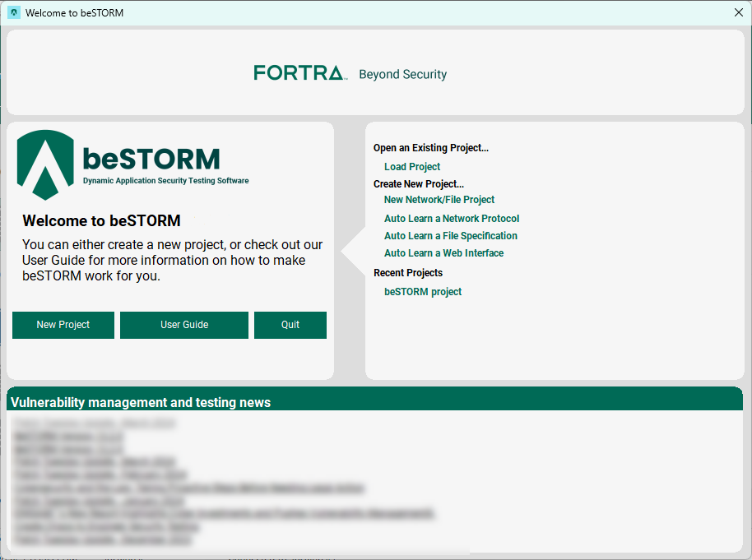Click the 'Welcome to beSTORM' heading text
The image size is (752, 560).
(x=101, y=220)
